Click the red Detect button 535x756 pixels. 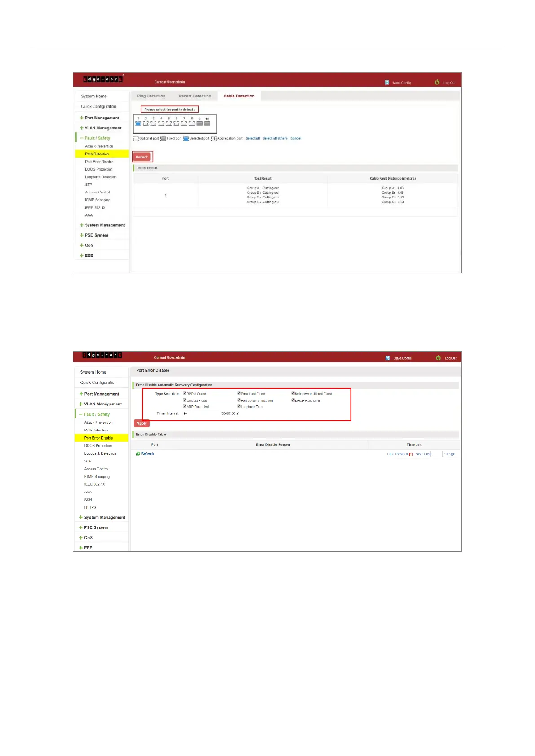click(x=142, y=157)
